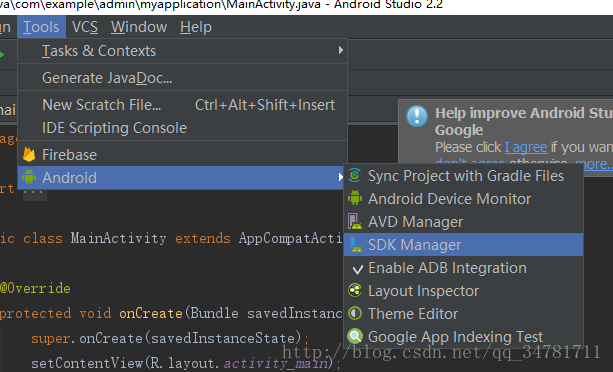Open Layout Inspector
The height and width of the screenshot is (372, 613).
pos(463,291)
